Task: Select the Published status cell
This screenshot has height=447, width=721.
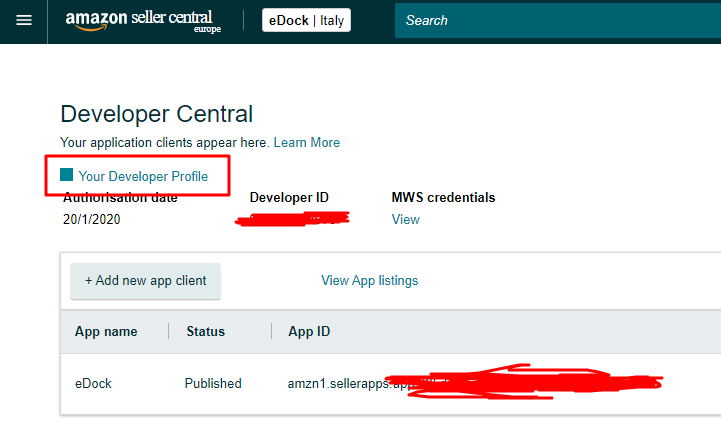Action: tap(213, 384)
